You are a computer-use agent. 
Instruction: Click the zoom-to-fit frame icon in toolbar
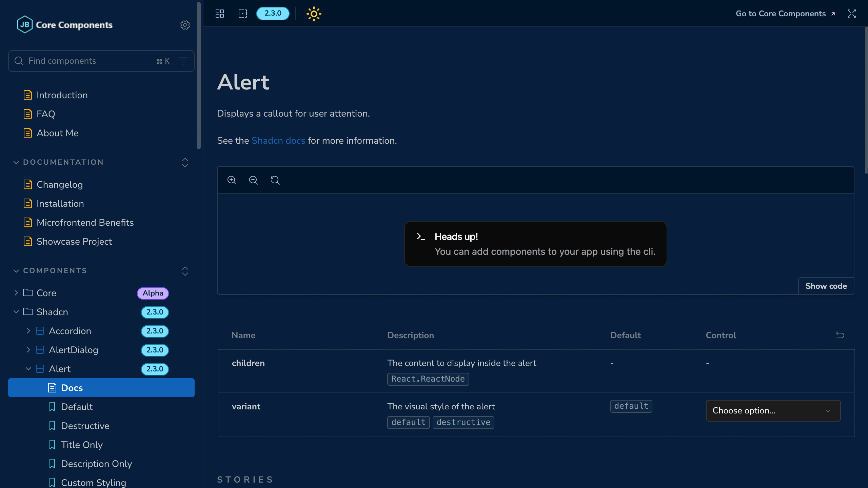click(x=243, y=14)
